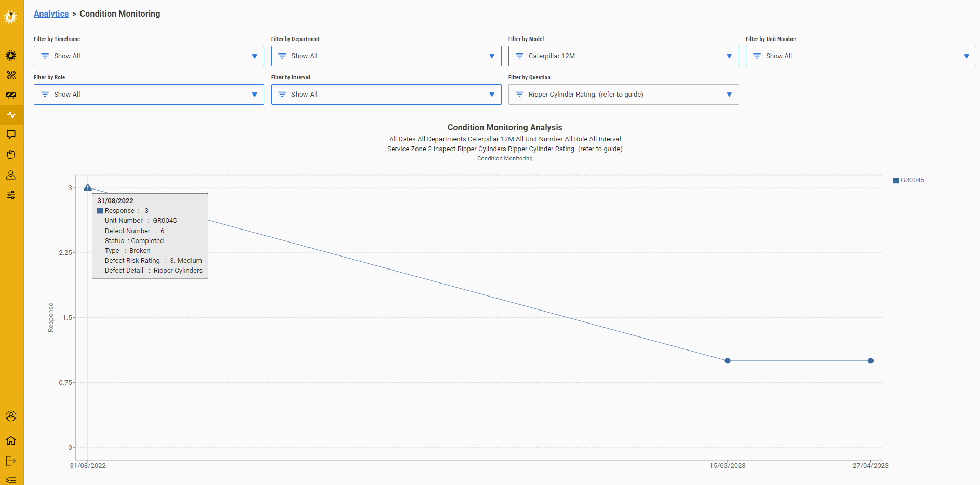Image resolution: width=980 pixels, height=485 pixels.
Task: Click the warning triangle data point at 31/08/2022
Action: tap(88, 187)
